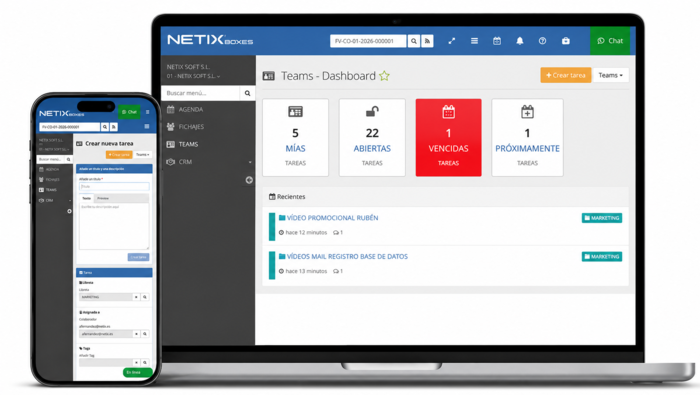The height and width of the screenshot is (395, 700).
Task: Open the Teams dropdown on the phone
Action: point(142,154)
